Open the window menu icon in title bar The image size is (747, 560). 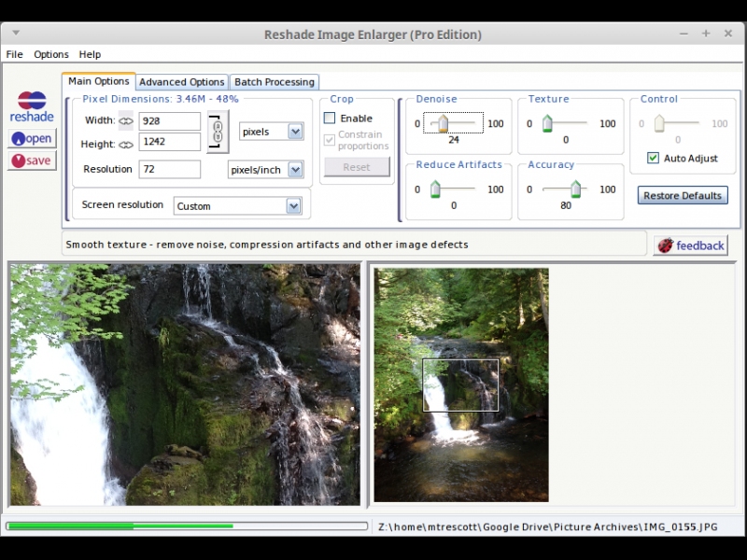pyautogui.click(x=15, y=34)
